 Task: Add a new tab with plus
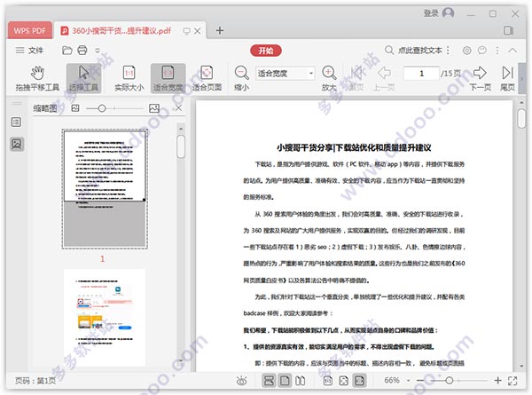[220, 30]
